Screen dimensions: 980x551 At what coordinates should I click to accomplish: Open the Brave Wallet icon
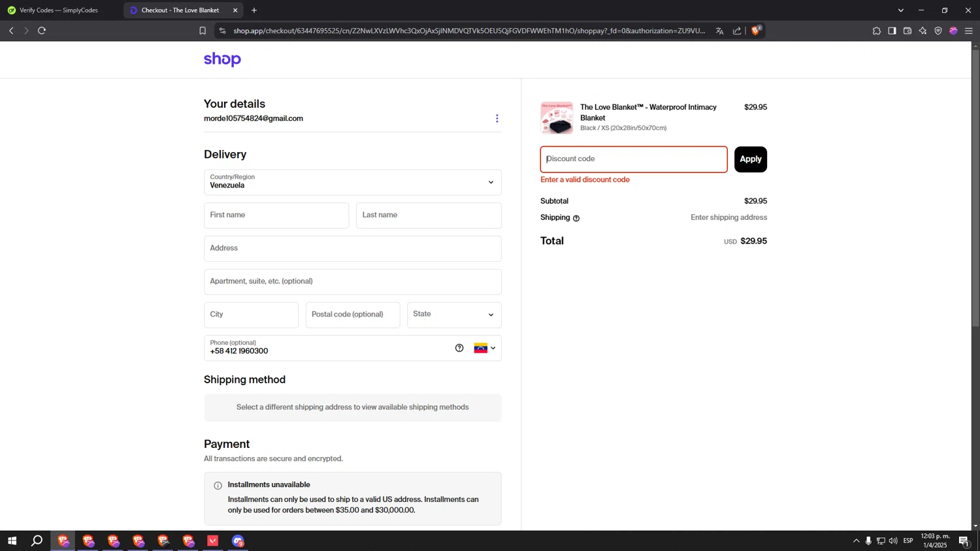pyautogui.click(x=907, y=31)
